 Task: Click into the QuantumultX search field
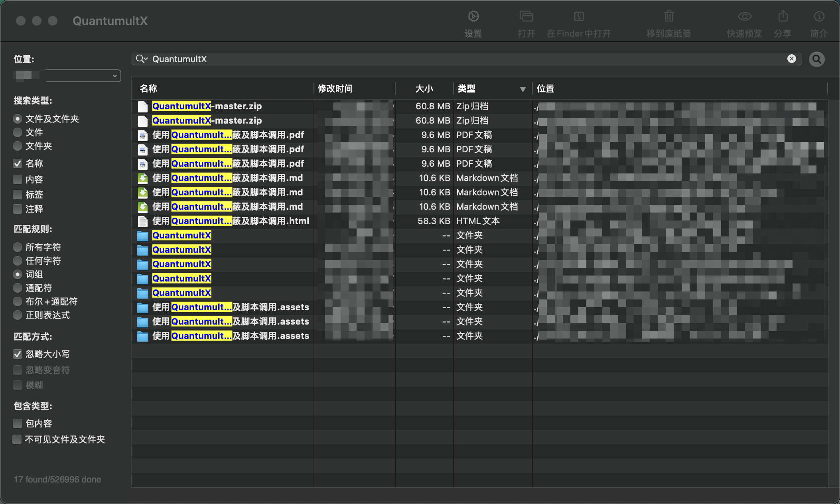tap(467, 59)
